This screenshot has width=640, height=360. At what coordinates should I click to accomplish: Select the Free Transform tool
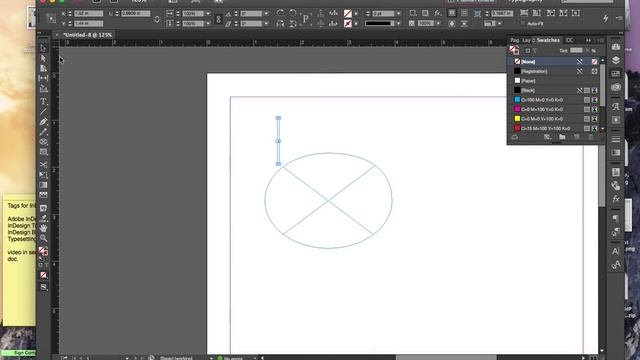coord(43,175)
